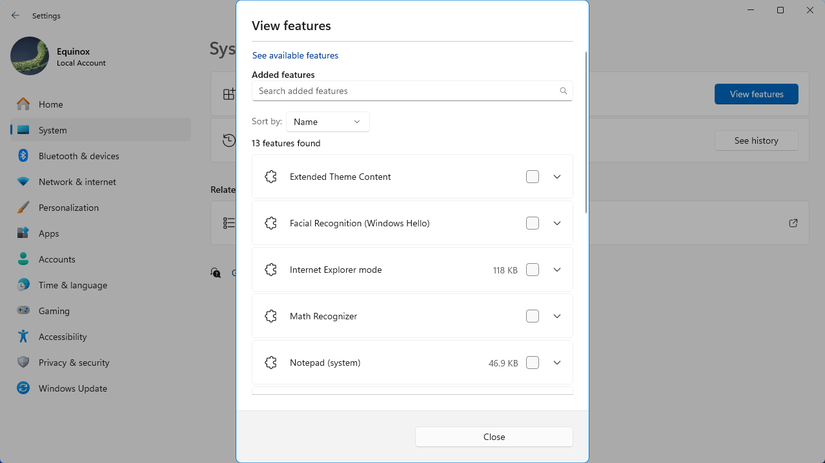Click the Notepad (system) puzzle icon
The image size is (825, 463).
point(271,363)
